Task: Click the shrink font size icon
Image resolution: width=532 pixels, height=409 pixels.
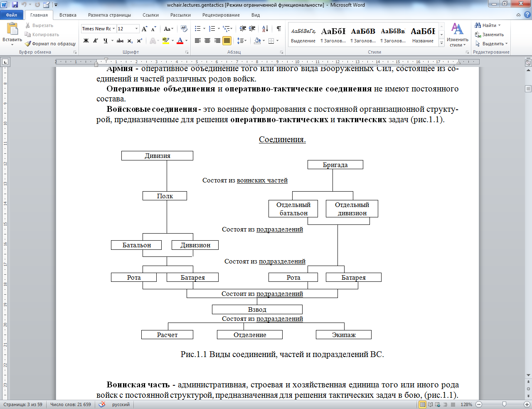Action: pyautogui.click(x=153, y=29)
